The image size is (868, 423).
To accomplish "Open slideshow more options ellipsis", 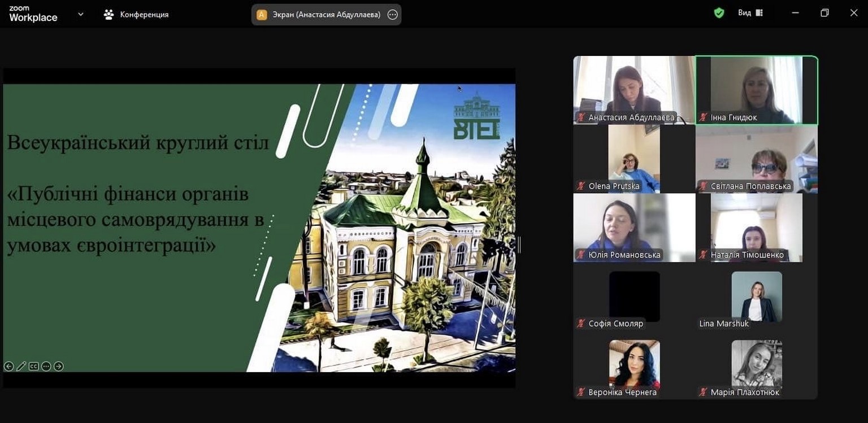I will click(46, 367).
